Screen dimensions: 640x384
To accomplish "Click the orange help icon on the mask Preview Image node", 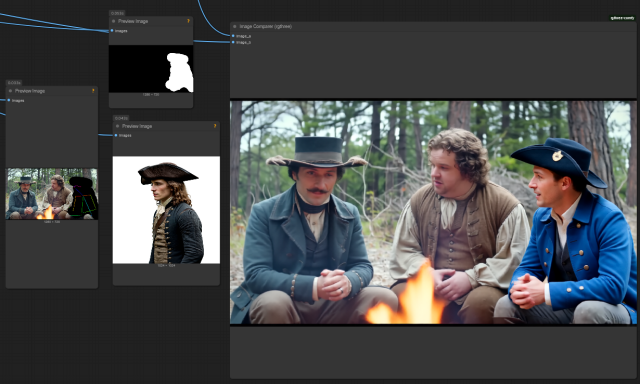I will pos(188,21).
